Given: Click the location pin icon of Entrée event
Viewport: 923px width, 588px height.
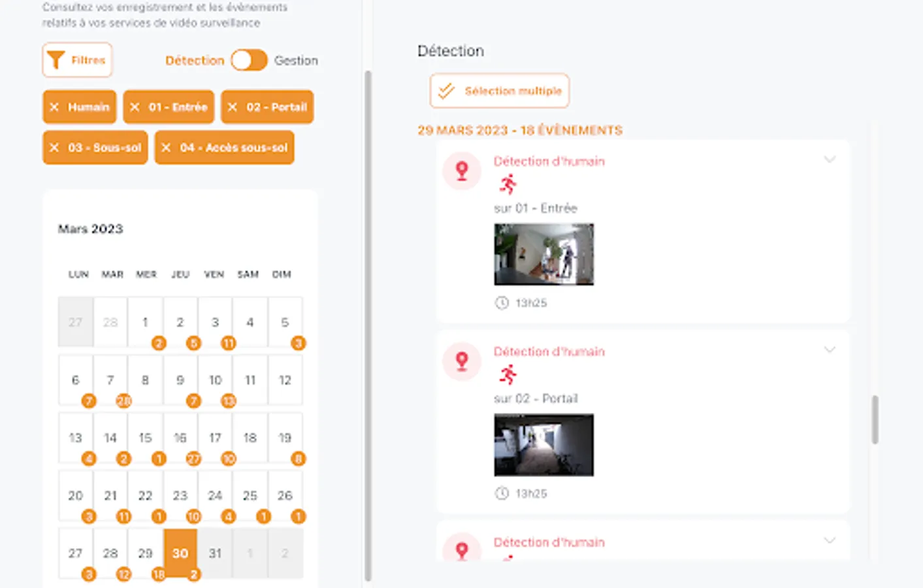Looking at the screenshot, I should coord(462,171).
